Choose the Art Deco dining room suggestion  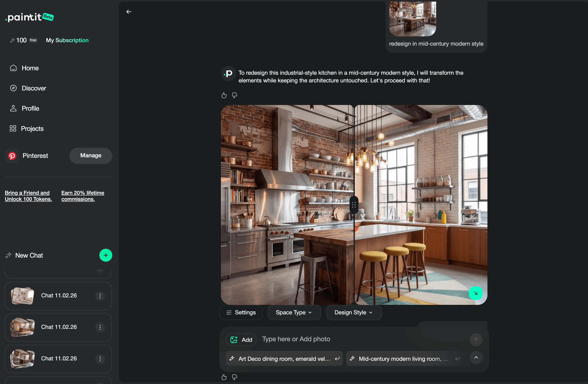point(284,359)
